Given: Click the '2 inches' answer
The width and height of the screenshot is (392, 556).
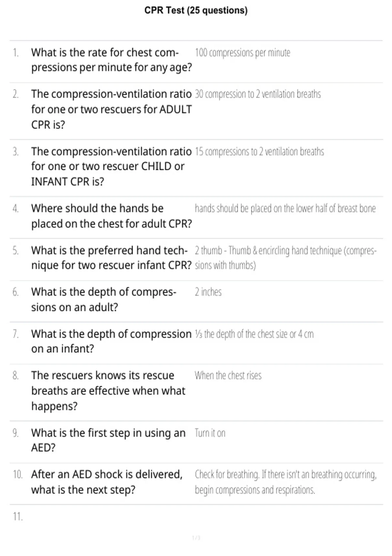Looking at the screenshot, I should (208, 292).
